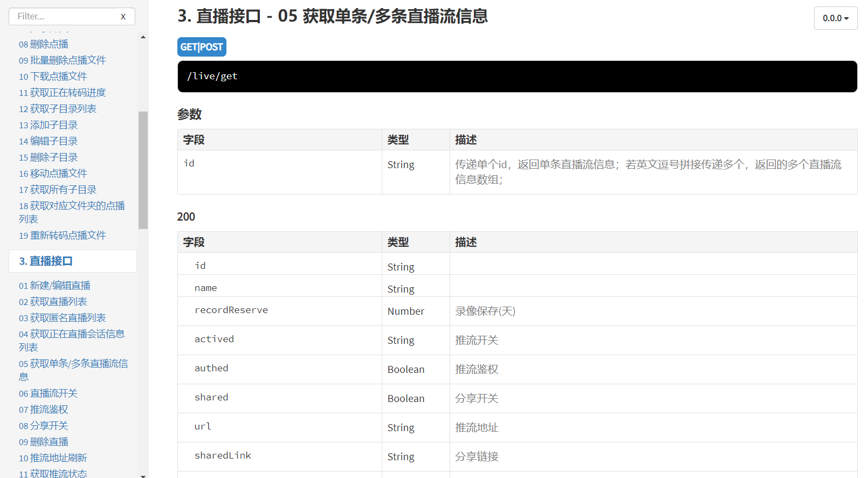The height and width of the screenshot is (478, 868).
Task: Open 11 获取正在转码进度
Action: (x=62, y=93)
